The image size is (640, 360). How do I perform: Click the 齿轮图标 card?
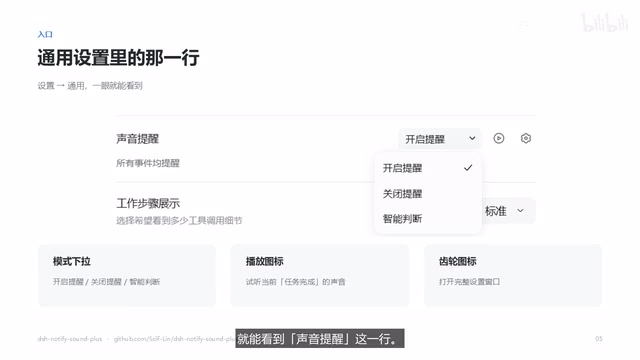coord(513,276)
